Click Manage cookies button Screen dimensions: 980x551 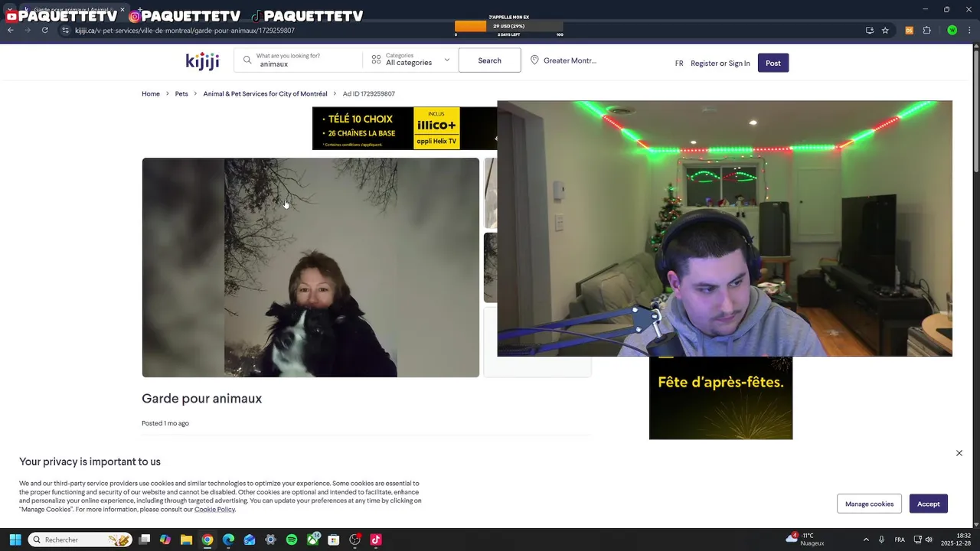pyautogui.click(x=869, y=504)
